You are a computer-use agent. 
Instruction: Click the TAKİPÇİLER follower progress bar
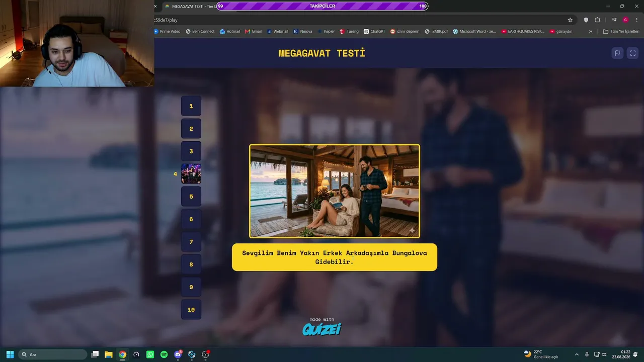tap(322, 6)
